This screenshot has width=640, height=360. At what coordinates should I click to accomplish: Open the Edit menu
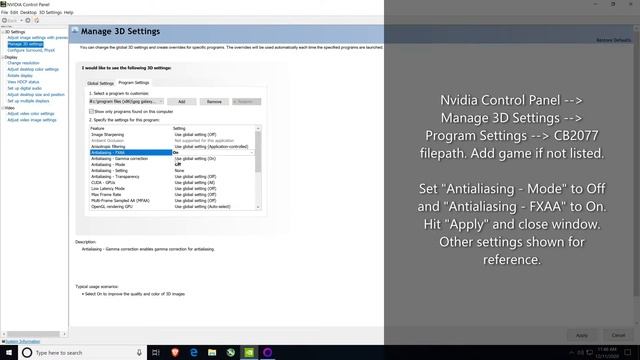14,13
